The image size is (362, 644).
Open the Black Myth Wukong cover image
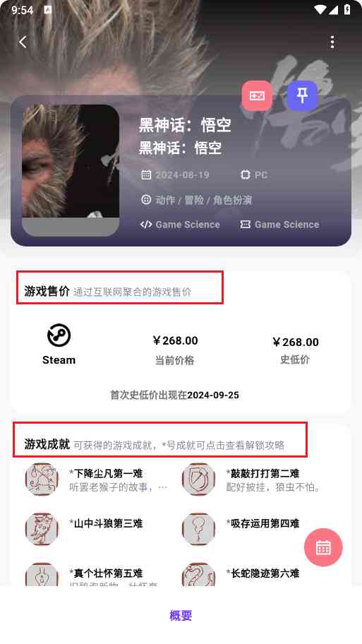71,170
